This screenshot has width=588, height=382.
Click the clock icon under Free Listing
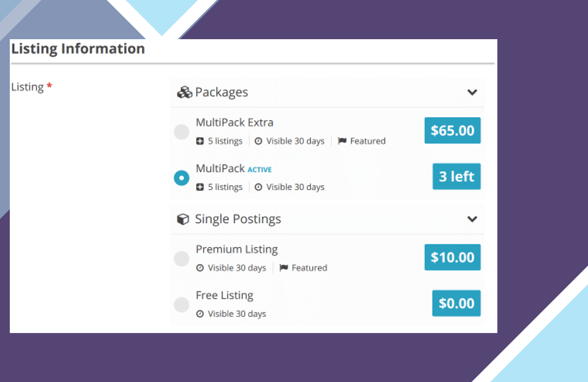pos(200,314)
